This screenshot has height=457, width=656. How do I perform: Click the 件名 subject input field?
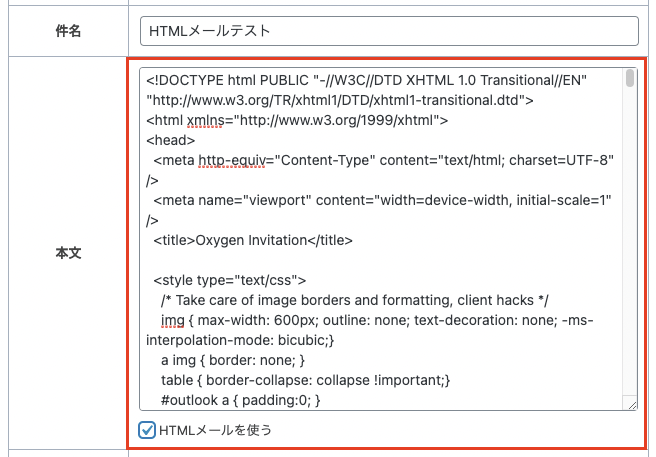[x=389, y=30]
